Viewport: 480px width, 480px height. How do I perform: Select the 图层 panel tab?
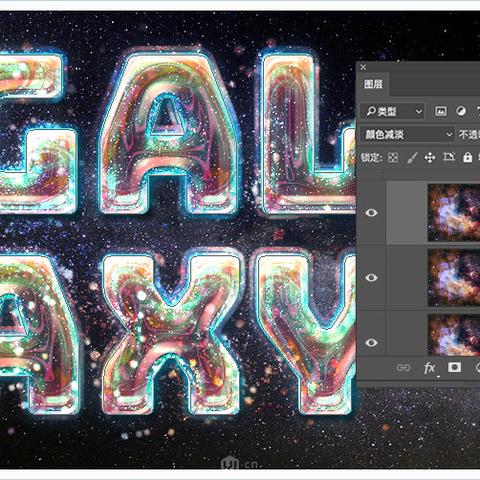click(x=373, y=84)
